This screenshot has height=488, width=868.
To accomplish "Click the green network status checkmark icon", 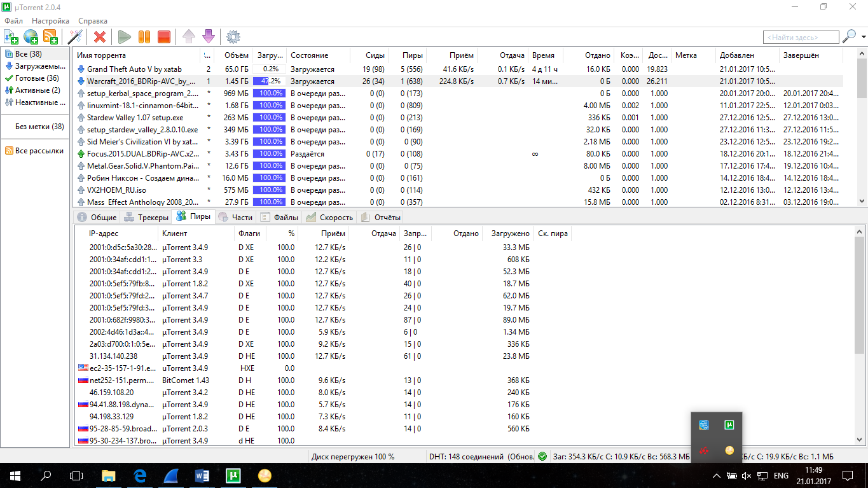I will 542,456.
